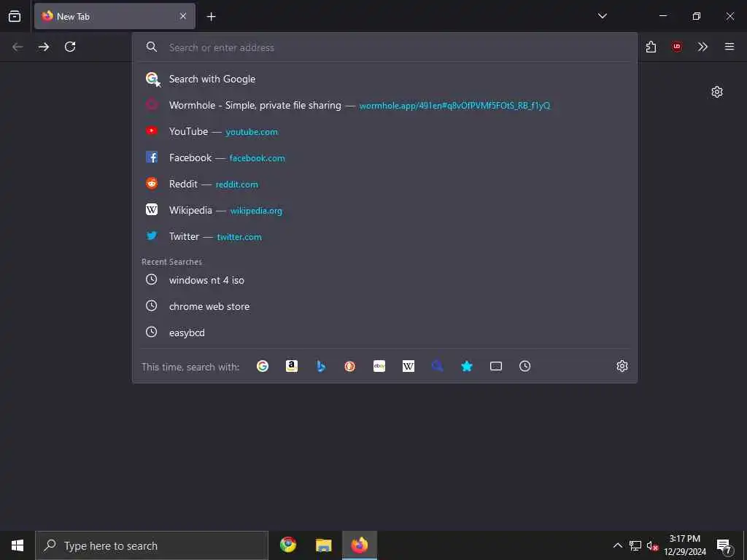The height and width of the screenshot is (560, 747).
Task: Open a new tab with plus
Action: pyautogui.click(x=211, y=17)
